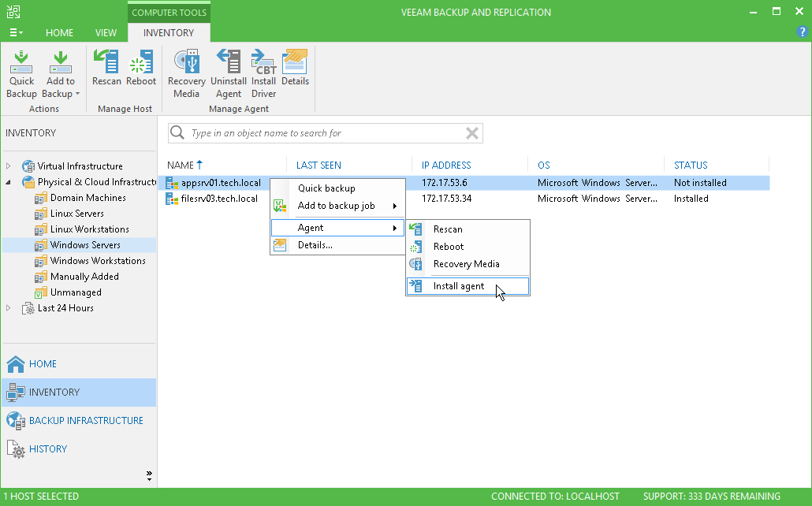Sort by the IP ADDRESS column header
The image size is (812, 506).
(446, 166)
